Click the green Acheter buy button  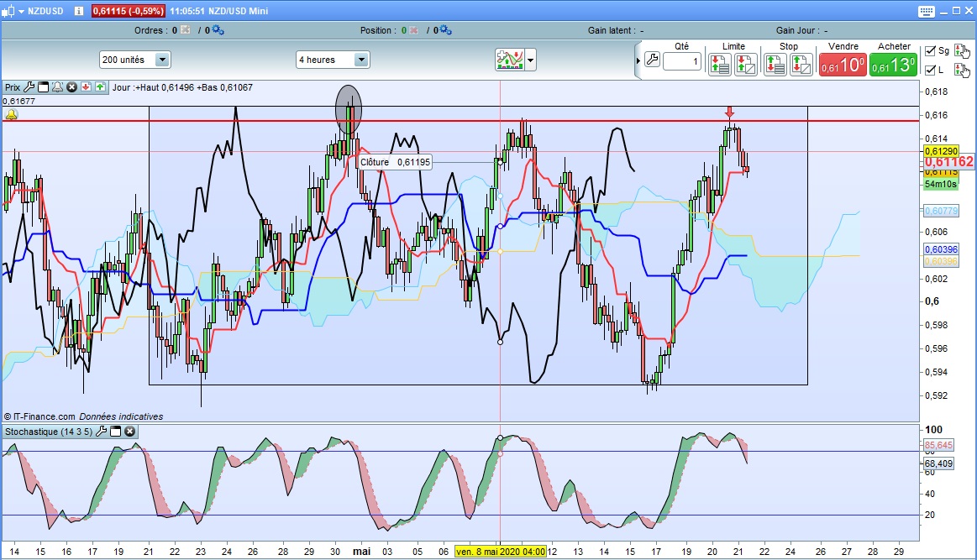(x=894, y=65)
